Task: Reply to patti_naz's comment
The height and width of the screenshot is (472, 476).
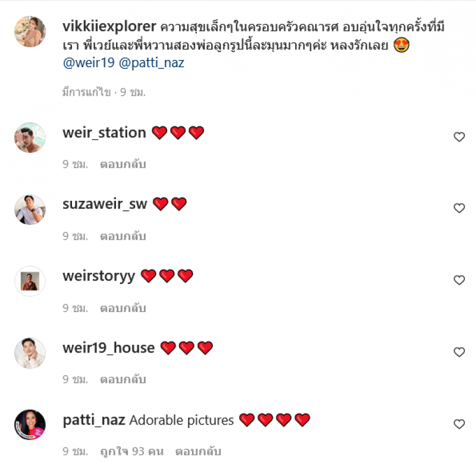Action: pos(198,451)
